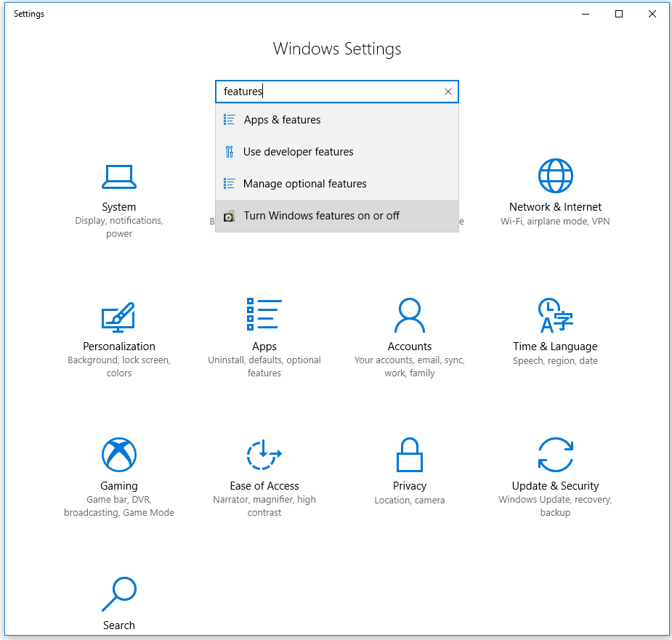Open Update & Security refresh arrows icon
The width and height of the screenshot is (672, 640).
[x=556, y=454]
